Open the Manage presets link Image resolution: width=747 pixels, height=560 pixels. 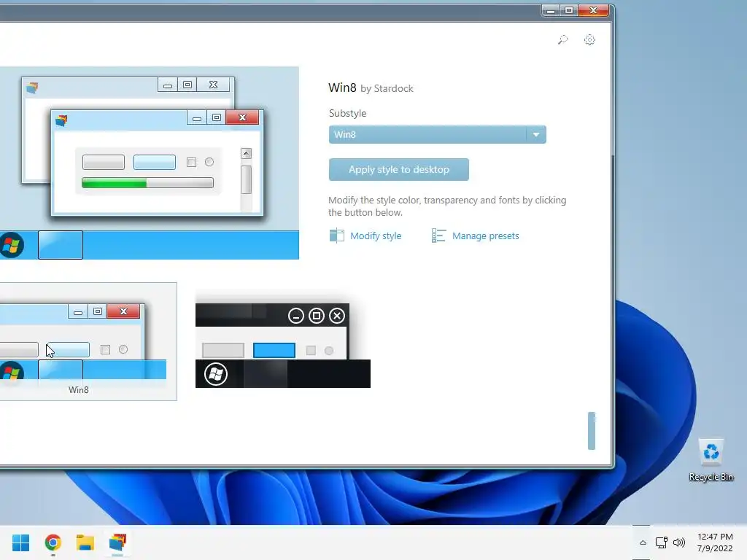[485, 236]
